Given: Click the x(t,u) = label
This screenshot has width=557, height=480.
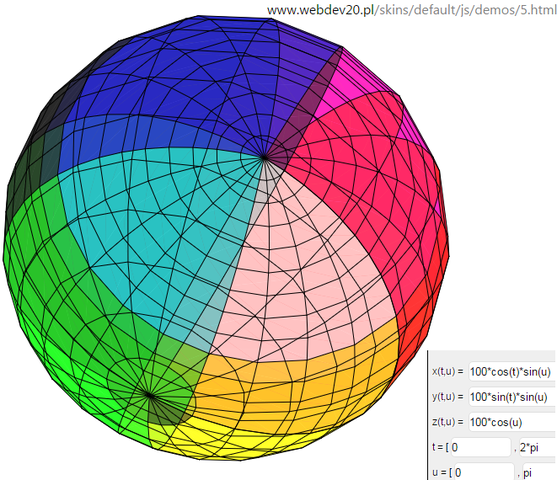Looking at the screenshot, I should (448, 372).
